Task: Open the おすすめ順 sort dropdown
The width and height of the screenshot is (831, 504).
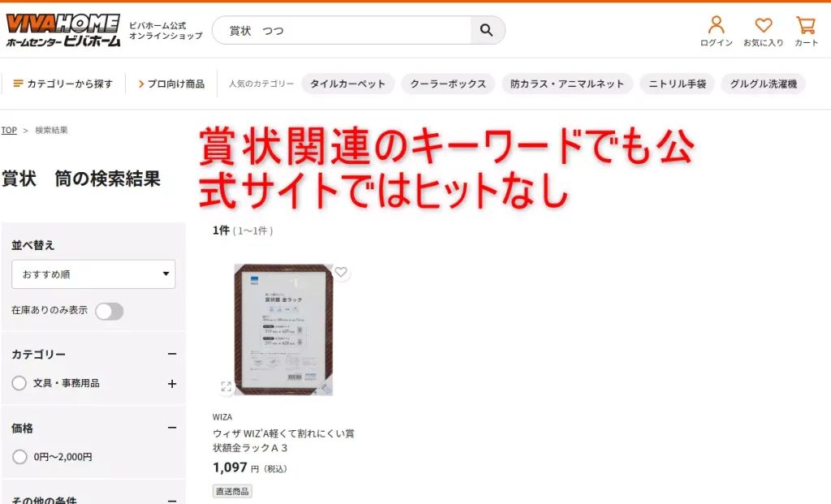Action: coord(93,274)
